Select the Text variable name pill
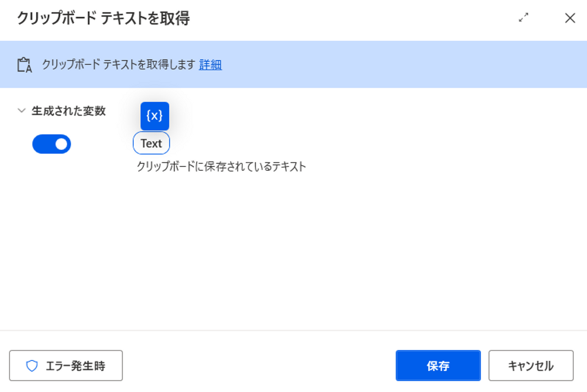 click(151, 143)
